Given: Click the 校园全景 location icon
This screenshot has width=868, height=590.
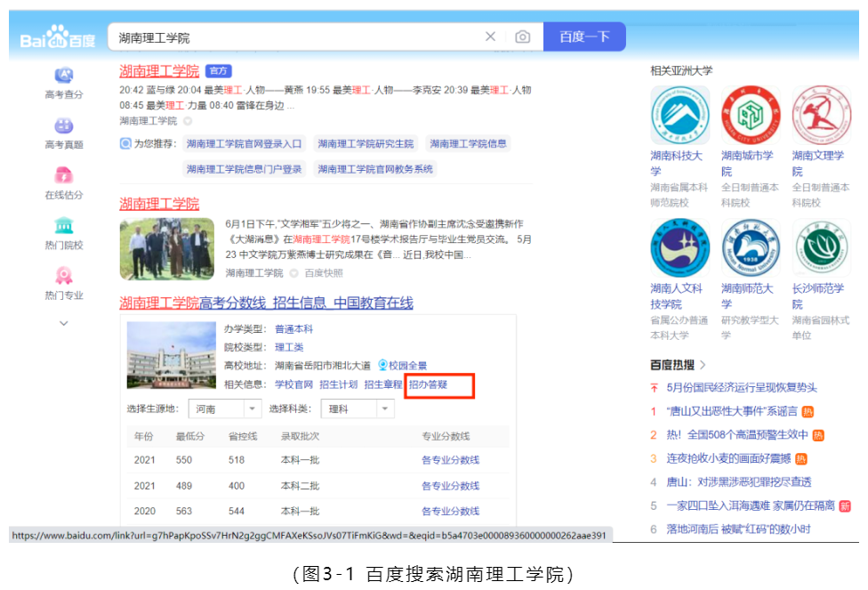Looking at the screenshot, I should [x=382, y=365].
